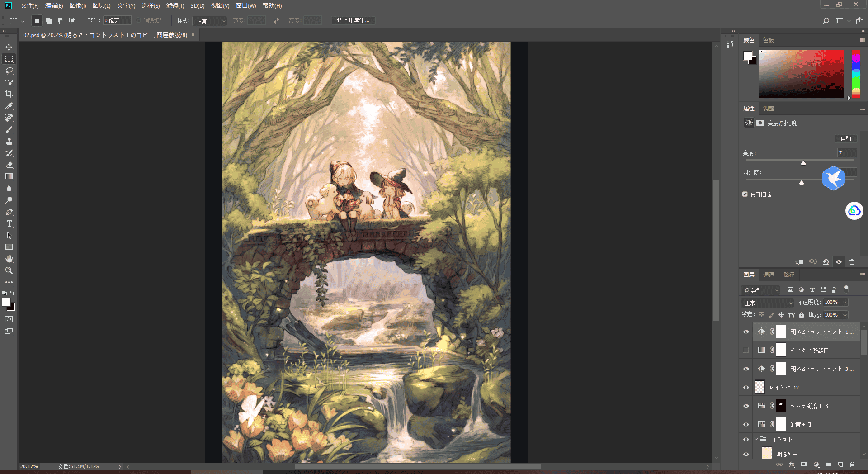
Task: Collapse the イラスト layer group
Action: pyautogui.click(x=756, y=439)
